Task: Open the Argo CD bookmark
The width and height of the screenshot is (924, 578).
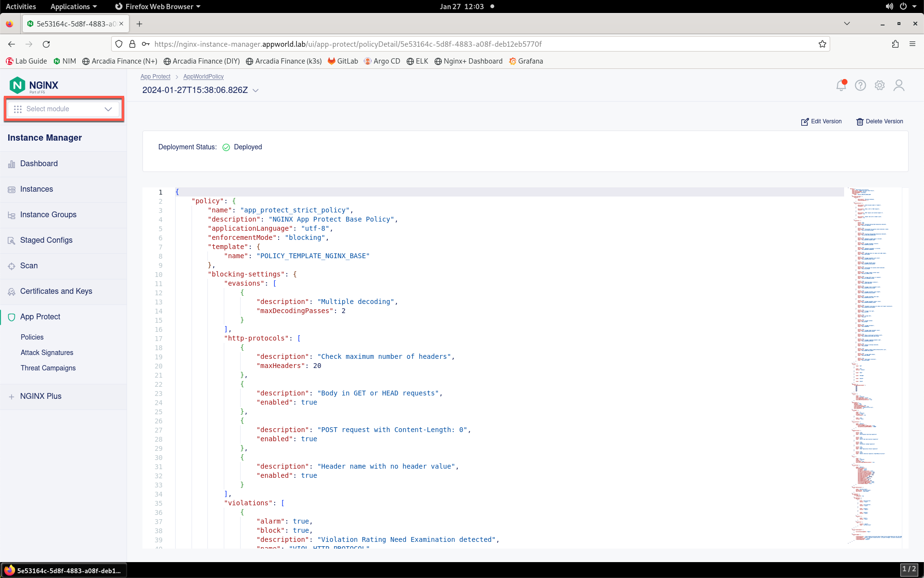Action: tap(382, 61)
